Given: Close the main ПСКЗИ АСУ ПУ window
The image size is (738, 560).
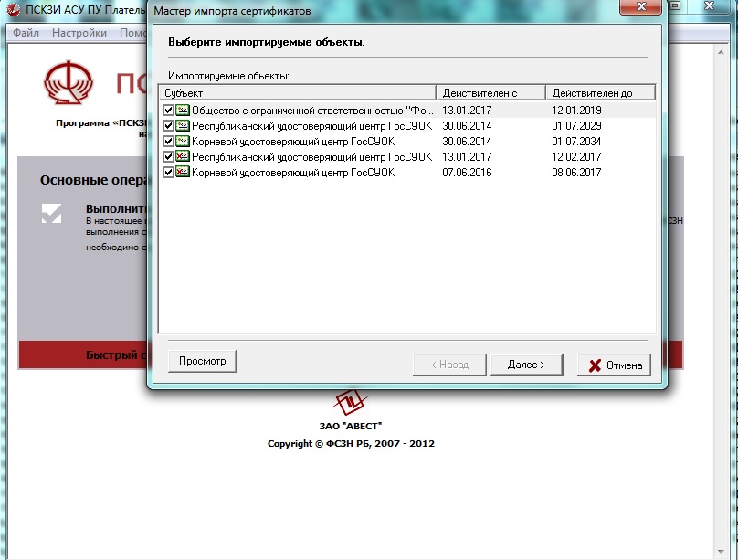Looking at the screenshot, I should point(709,5).
